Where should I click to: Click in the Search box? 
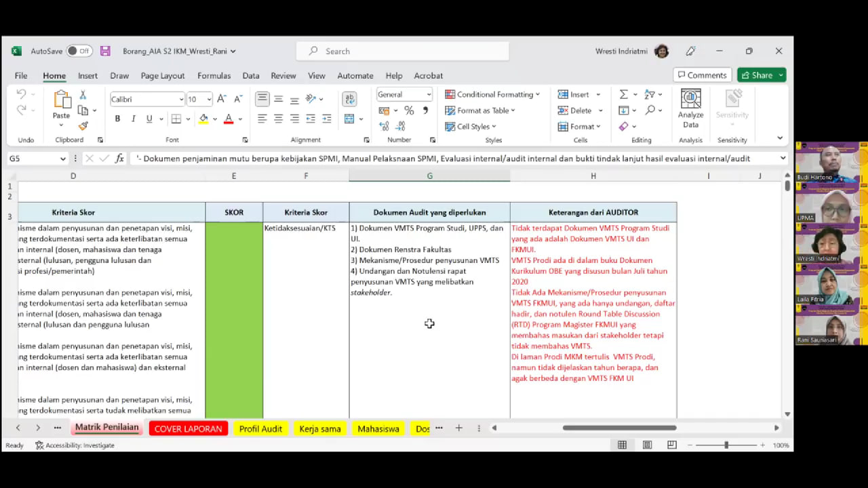point(403,51)
